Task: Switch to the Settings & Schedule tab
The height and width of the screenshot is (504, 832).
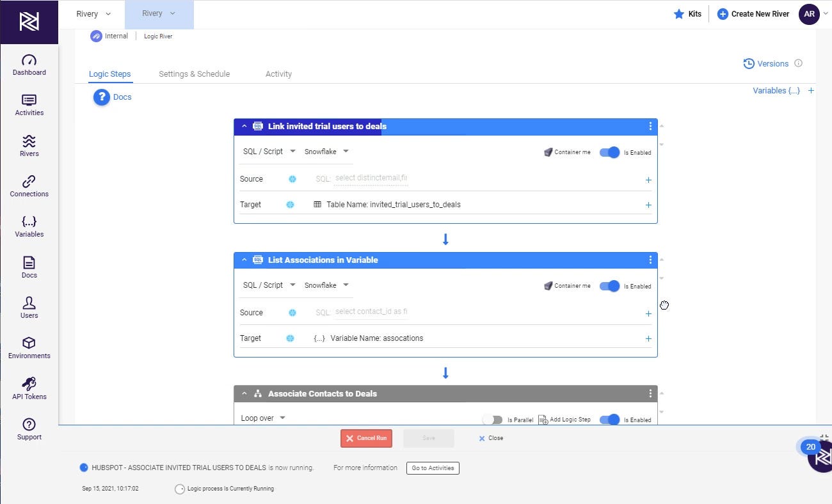Action: pos(194,74)
